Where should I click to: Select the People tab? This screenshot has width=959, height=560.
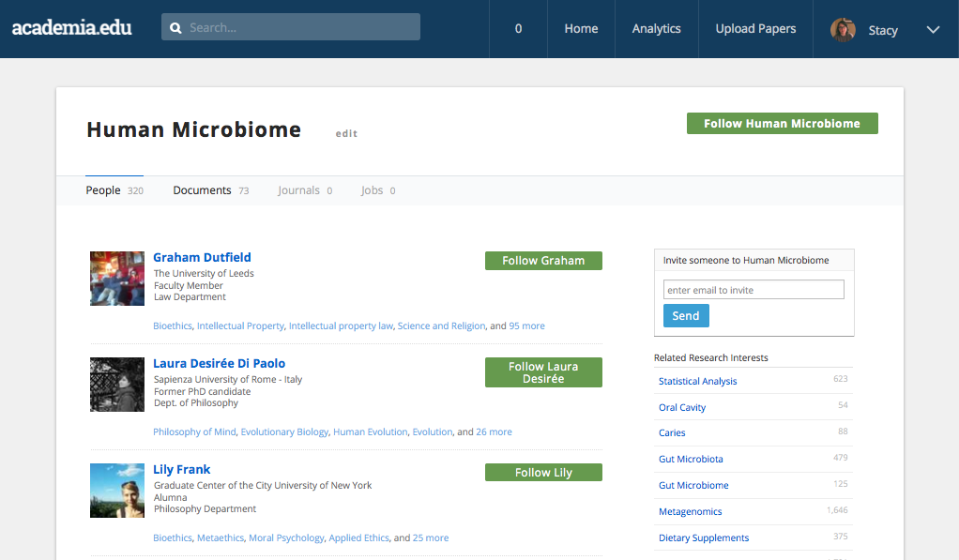[x=103, y=190]
